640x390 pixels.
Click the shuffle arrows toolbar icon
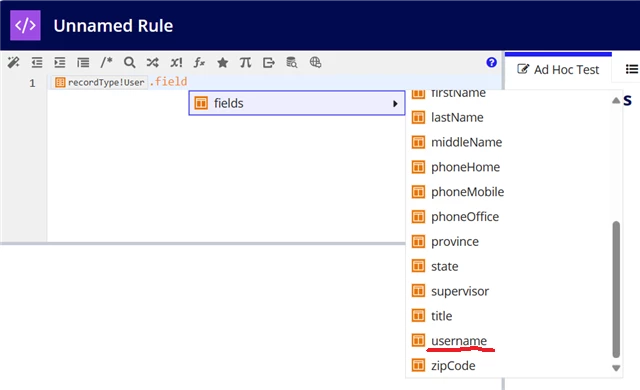point(153,62)
